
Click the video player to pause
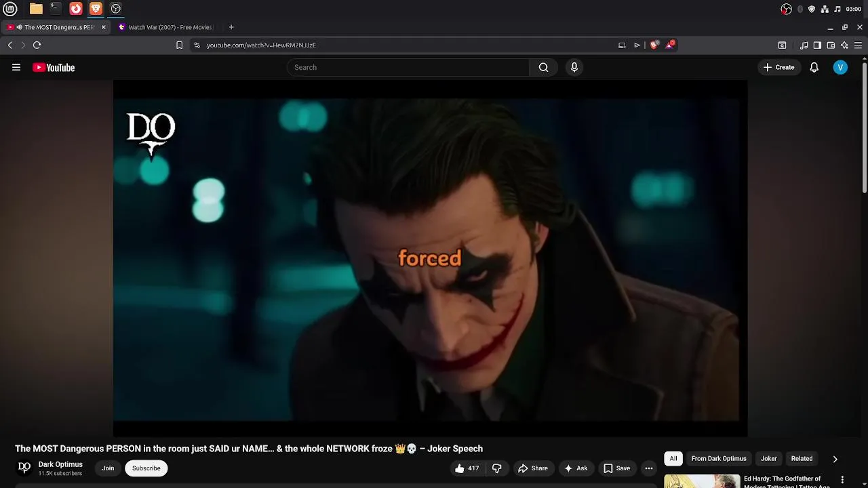coord(430,259)
